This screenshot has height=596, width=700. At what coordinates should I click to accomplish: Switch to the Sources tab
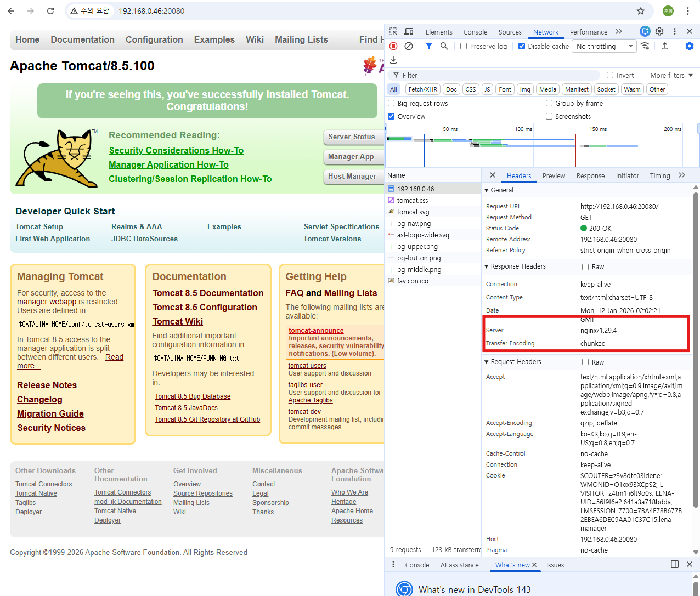pyautogui.click(x=510, y=32)
